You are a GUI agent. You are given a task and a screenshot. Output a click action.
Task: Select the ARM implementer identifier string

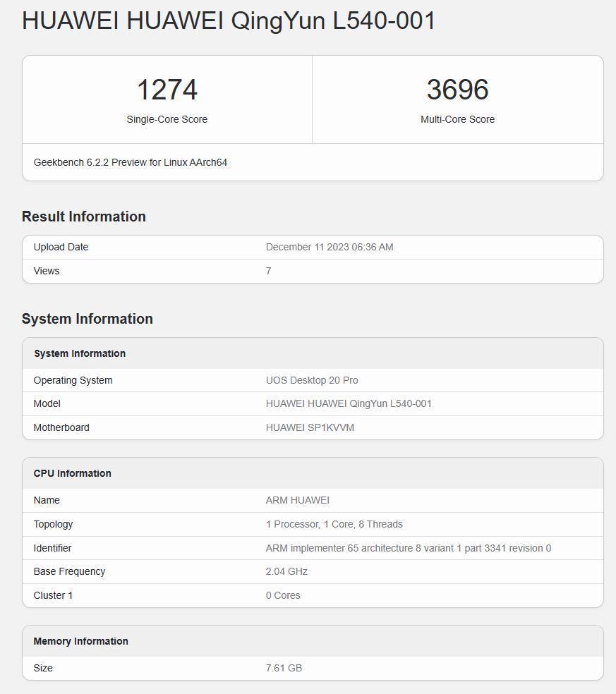pyautogui.click(x=408, y=548)
